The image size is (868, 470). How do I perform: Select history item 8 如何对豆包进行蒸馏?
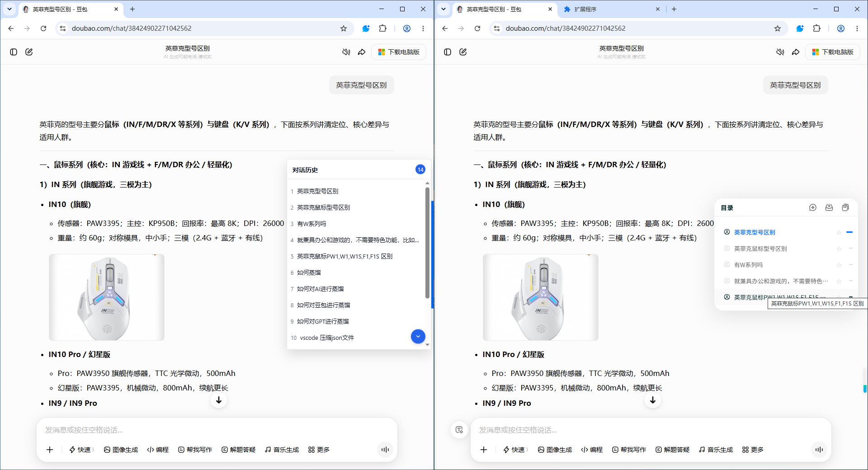(x=355, y=305)
